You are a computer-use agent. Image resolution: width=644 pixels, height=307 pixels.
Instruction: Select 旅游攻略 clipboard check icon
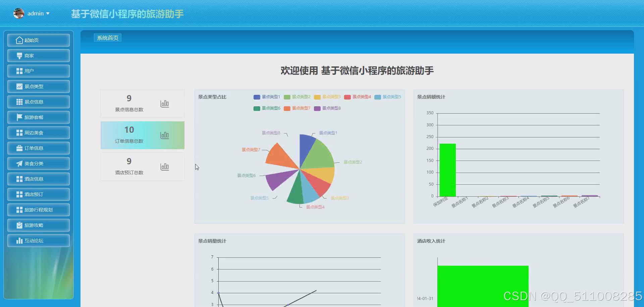(19, 225)
